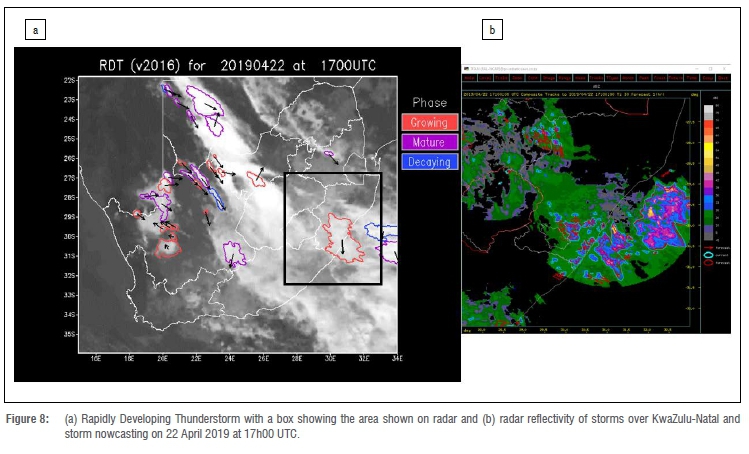
Task: Click the Tracks button in radar toolbar
Action: (x=596, y=77)
